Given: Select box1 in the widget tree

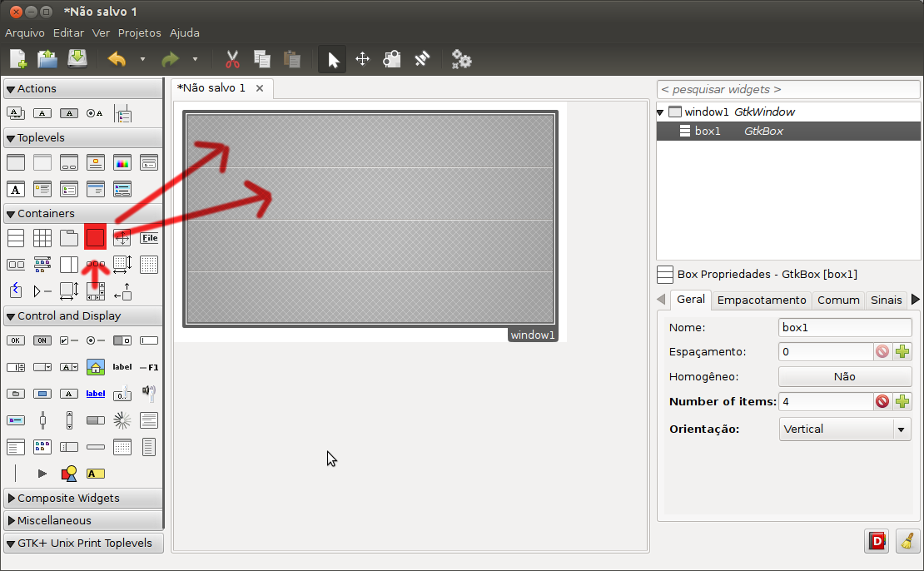Looking at the screenshot, I should coord(708,131).
